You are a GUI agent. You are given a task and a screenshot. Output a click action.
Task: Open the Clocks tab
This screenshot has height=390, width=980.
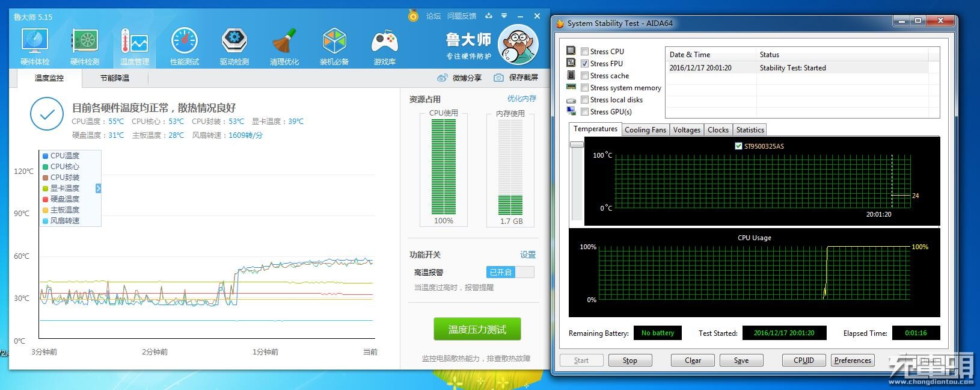[718, 130]
